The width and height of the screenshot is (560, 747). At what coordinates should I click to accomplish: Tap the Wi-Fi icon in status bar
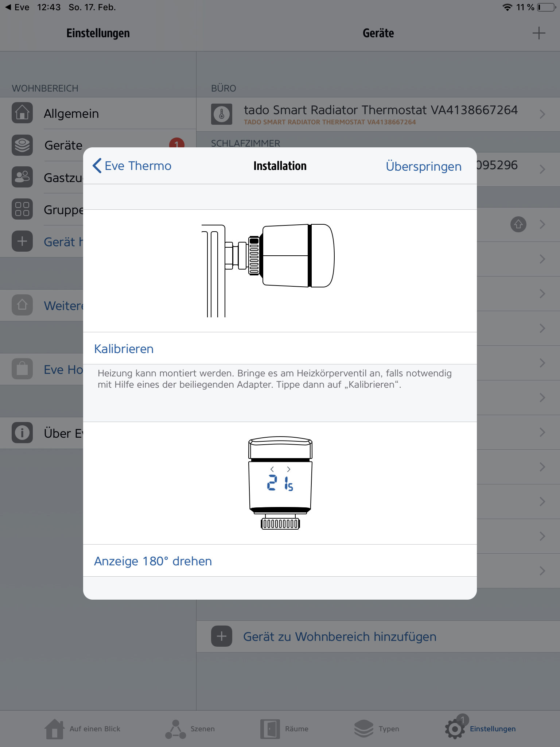[x=507, y=7]
